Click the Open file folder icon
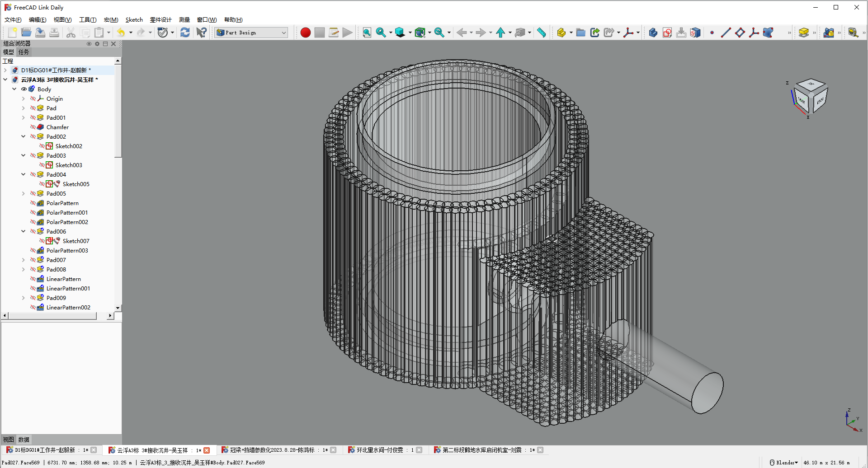868x468 pixels. [x=26, y=33]
